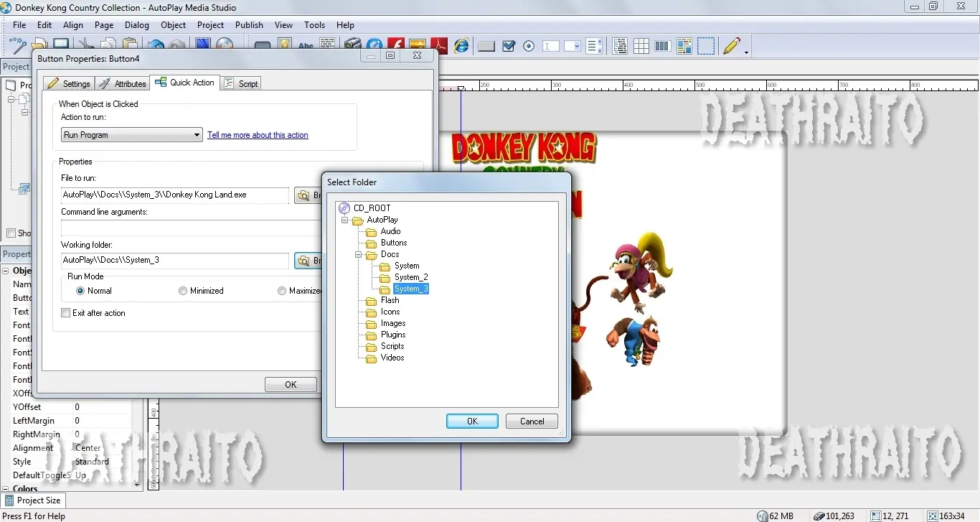Open the File menu

19,24
